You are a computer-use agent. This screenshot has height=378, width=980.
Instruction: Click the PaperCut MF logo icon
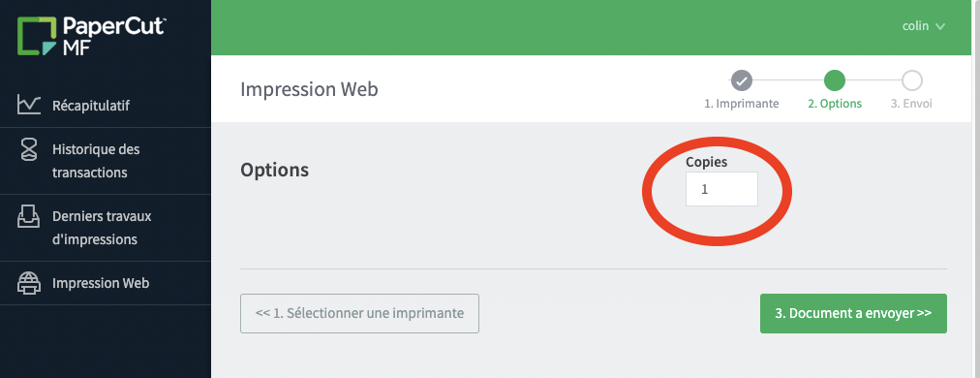(38, 36)
